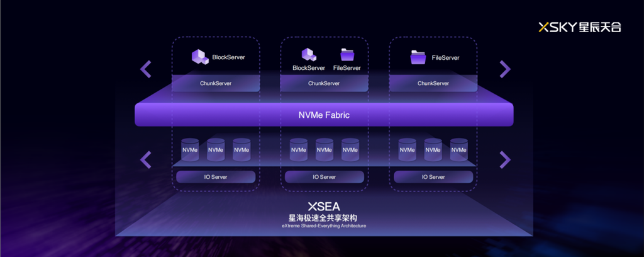The image size is (644, 257).
Task: Click the FileServer folder icon in the middle column
Action: pyautogui.click(x=347, y=55)
